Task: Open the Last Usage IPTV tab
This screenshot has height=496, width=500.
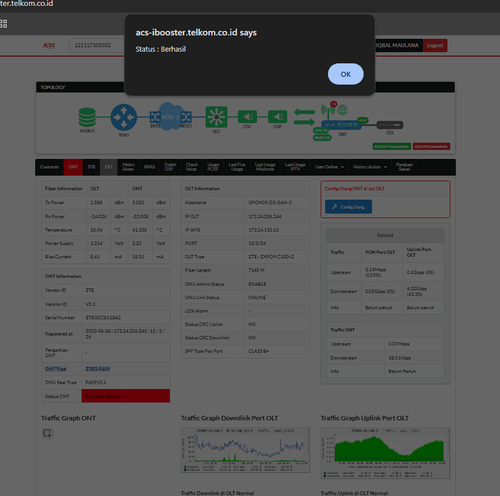Action: click(295, 167)
